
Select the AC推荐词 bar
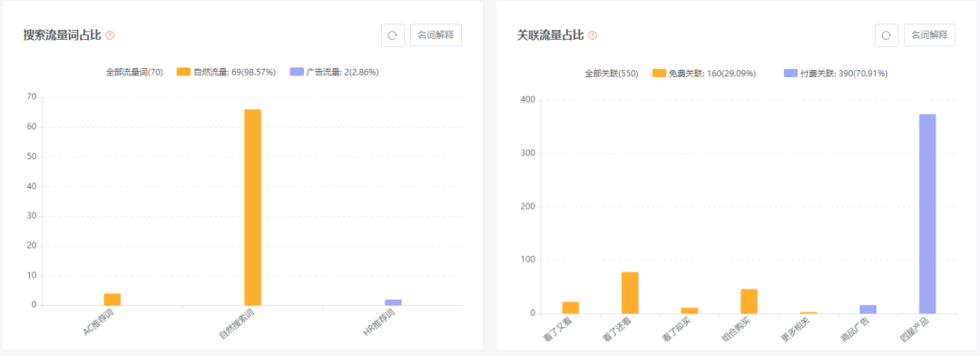tap(113, 299)
